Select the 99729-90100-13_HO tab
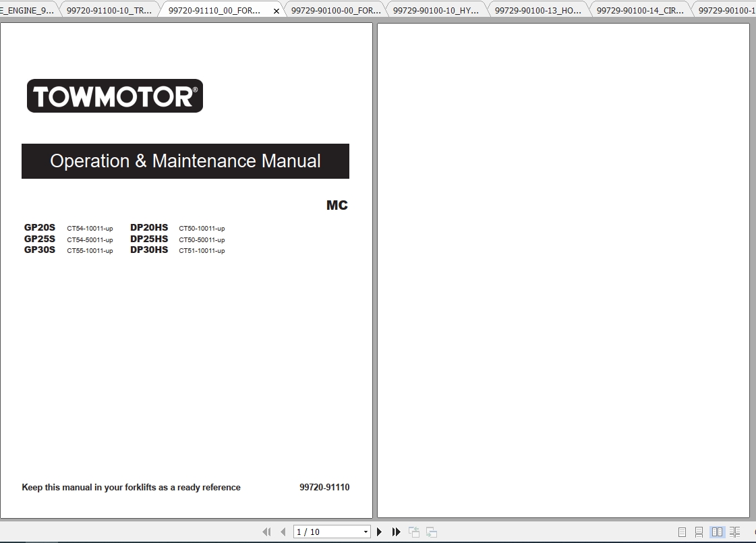756x543 pixels. pos(536,9)
